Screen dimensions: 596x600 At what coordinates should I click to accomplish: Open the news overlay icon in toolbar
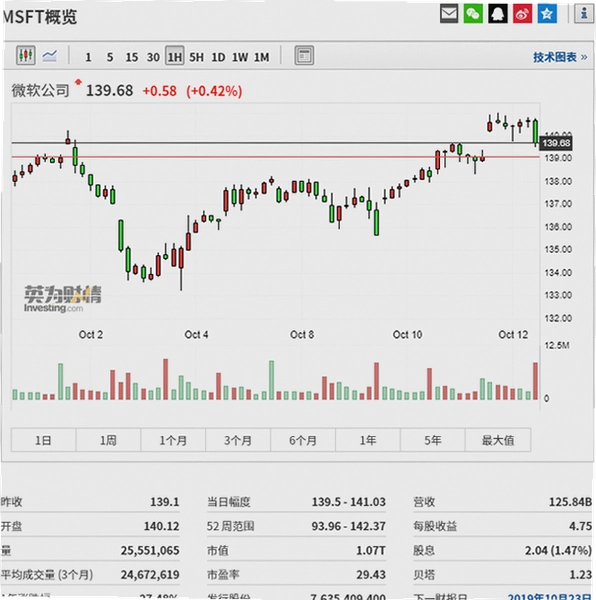[x=304, y=55]
